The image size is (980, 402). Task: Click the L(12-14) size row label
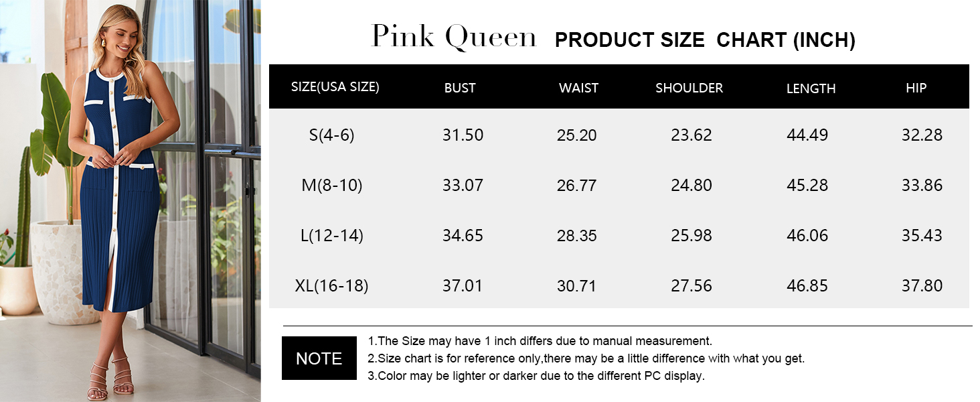[331, 235]
